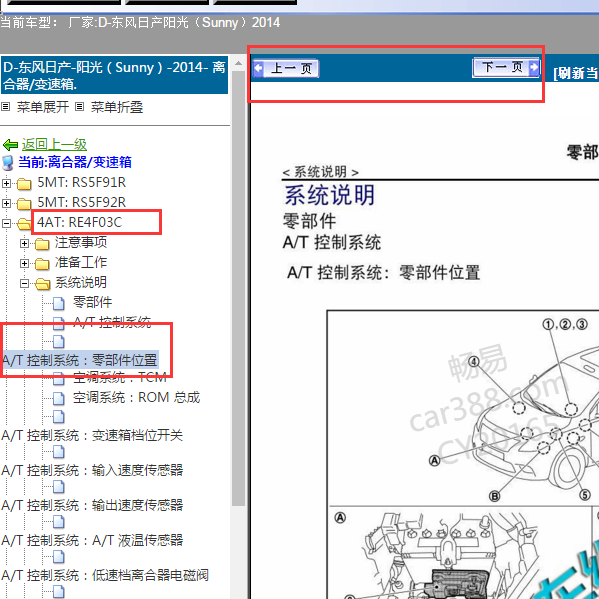This screenshot has height=599, width=599.
Task: Select 4AT: RE4F03C tree item
Action: [x=79, y=222]
